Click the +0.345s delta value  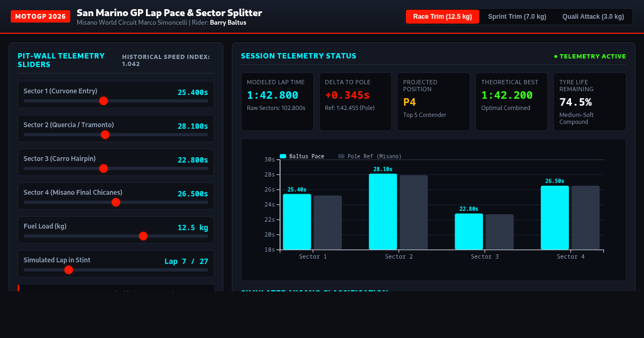347,95
